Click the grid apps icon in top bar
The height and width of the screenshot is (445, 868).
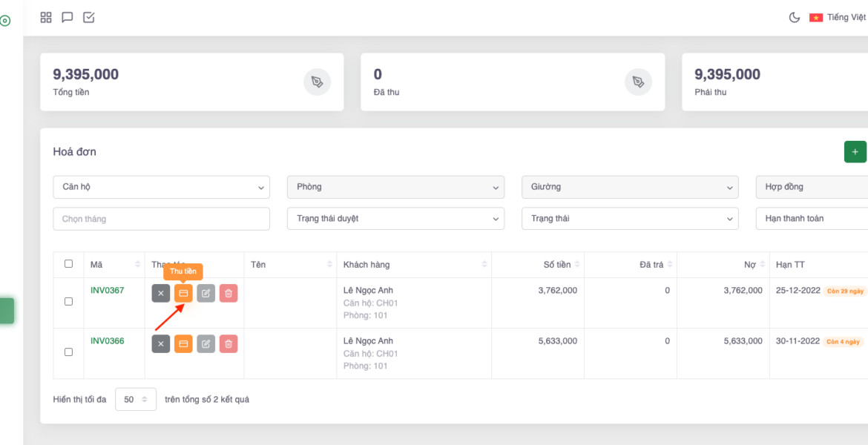click(46, 17)
